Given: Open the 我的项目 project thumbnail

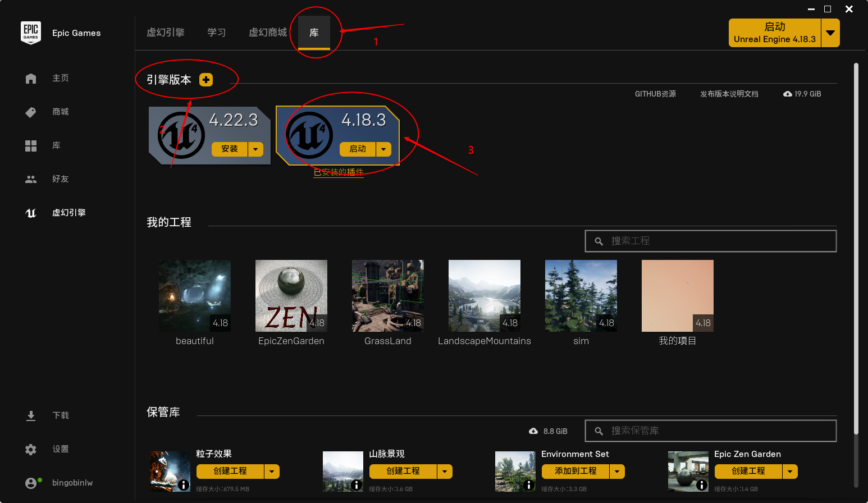Looking at the screenshot, I should pos(678,296).
